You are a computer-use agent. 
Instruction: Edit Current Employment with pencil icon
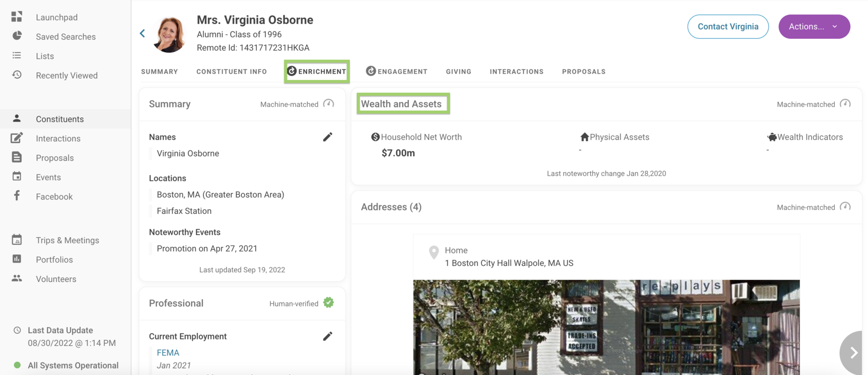pos(328,336)
